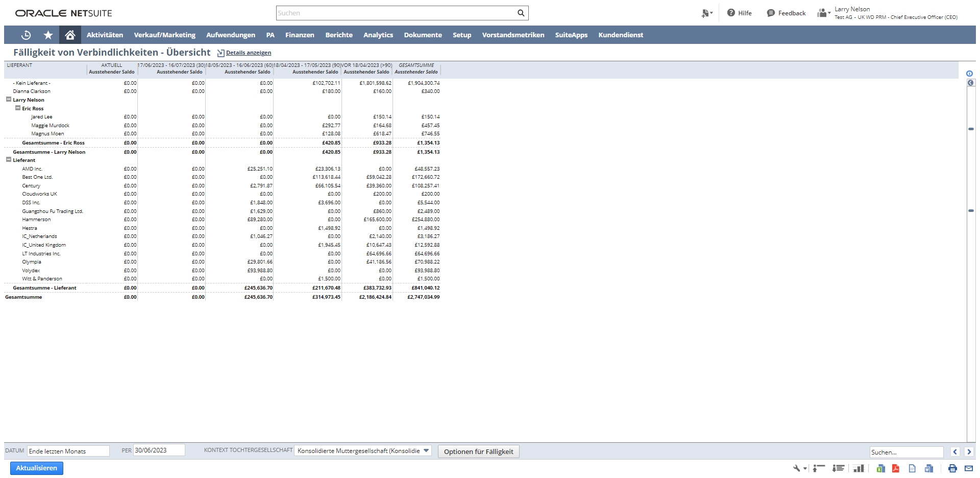
Task: Click the Hilfe link
Action: (x=745, y=13)
